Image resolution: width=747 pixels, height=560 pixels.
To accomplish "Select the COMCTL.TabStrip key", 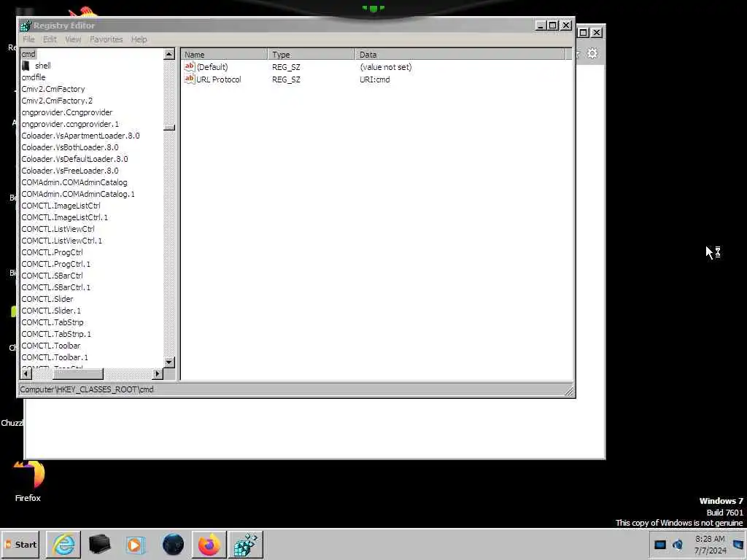I will click(53, 322).
